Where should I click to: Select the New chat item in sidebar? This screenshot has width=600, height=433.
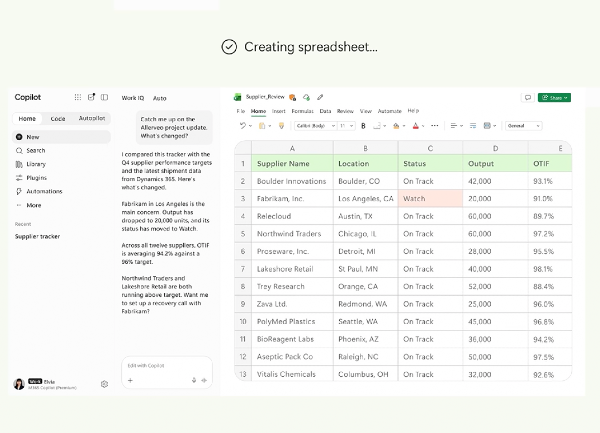pyautogui.click(x=61, y=137)
